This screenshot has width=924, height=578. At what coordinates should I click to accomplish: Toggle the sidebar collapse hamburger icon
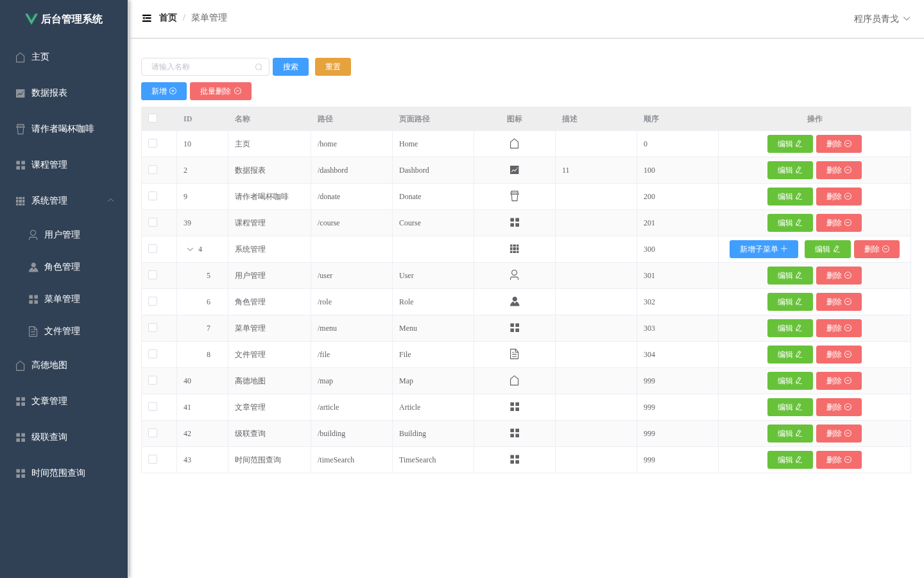pos(147,18)
